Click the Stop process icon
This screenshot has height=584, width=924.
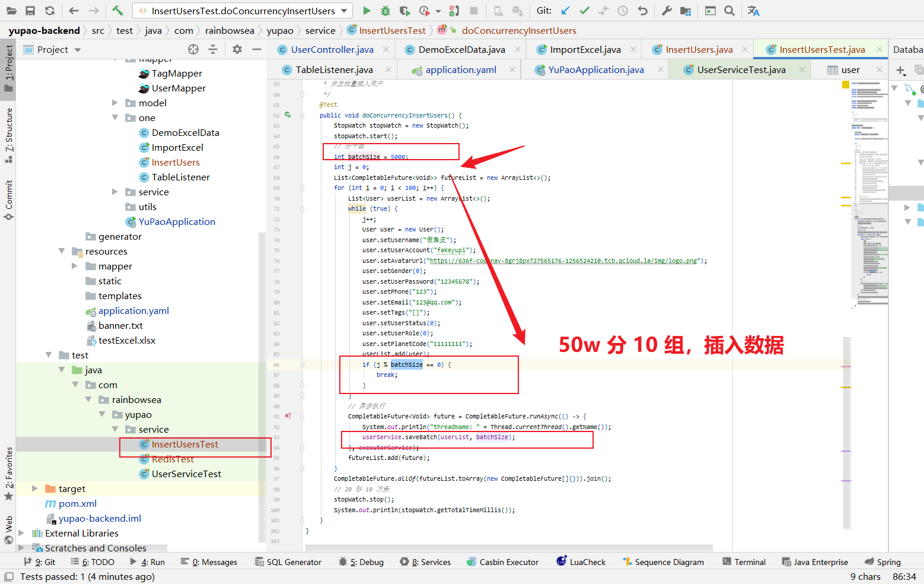point(473,11)
